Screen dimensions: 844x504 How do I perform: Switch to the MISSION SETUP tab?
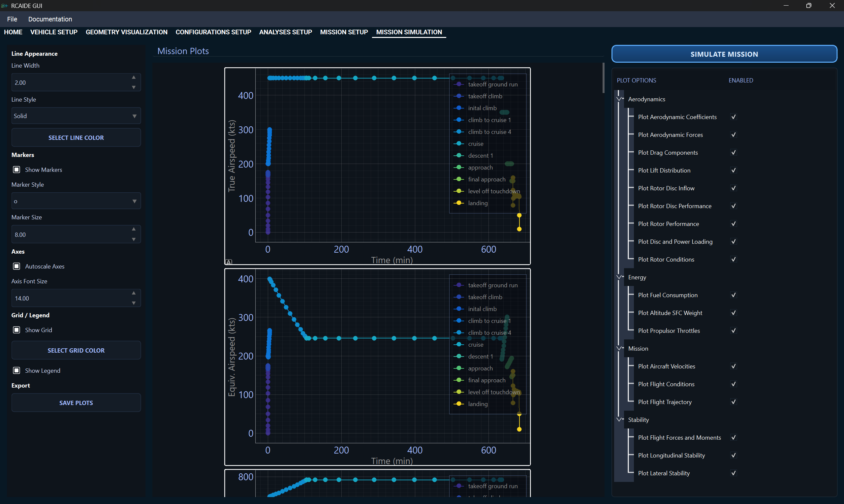tap(344, 32)
